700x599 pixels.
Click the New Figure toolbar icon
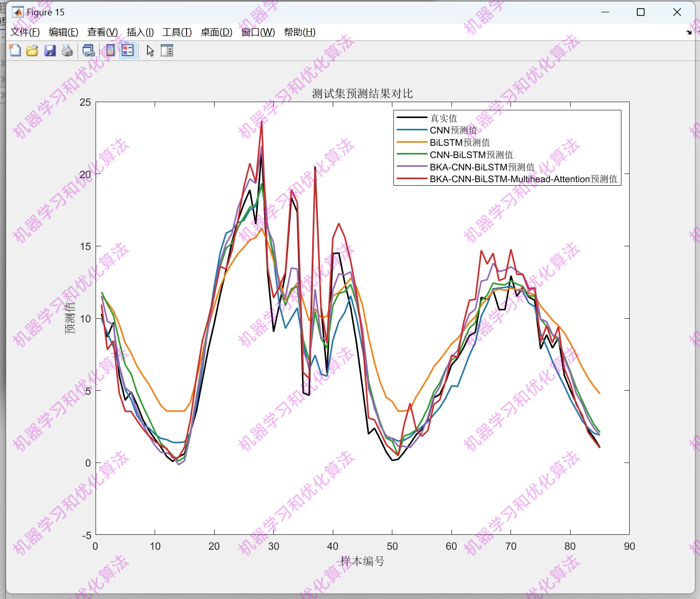(x=15, y=50)
